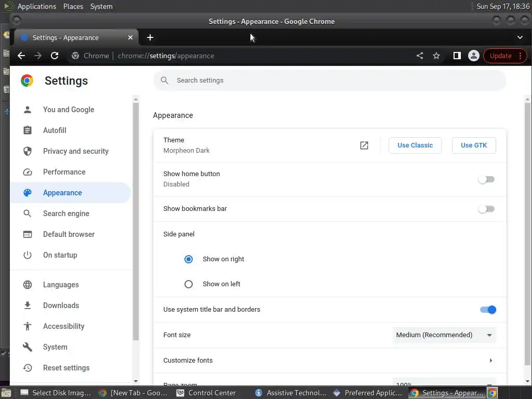Select the Show on left radio button
The height and width of the screenshot is (399, 532).
point(188,284)
